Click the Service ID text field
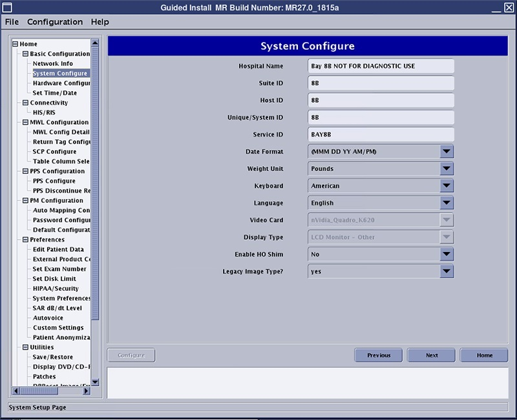 (x=381, y=134)
